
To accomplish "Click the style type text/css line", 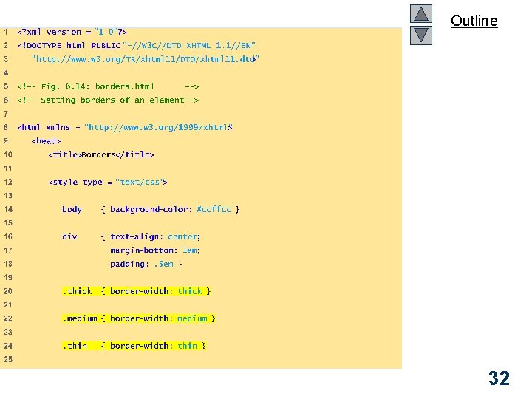I will point(108,183).
